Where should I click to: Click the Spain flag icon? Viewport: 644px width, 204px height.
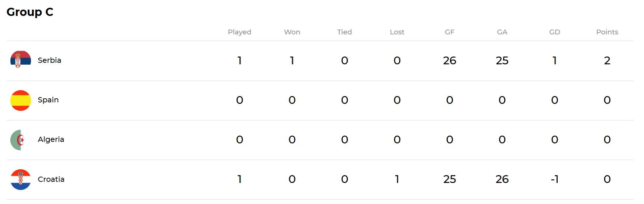[x=21, y=100]
